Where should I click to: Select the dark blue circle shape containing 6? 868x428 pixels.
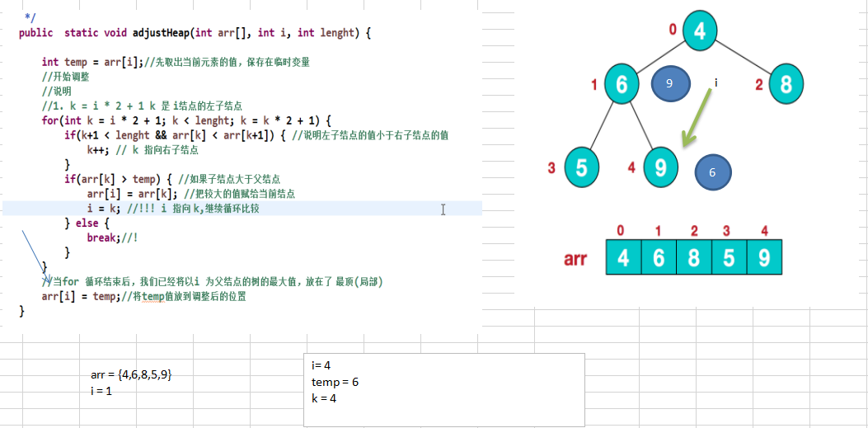(712, 172)
